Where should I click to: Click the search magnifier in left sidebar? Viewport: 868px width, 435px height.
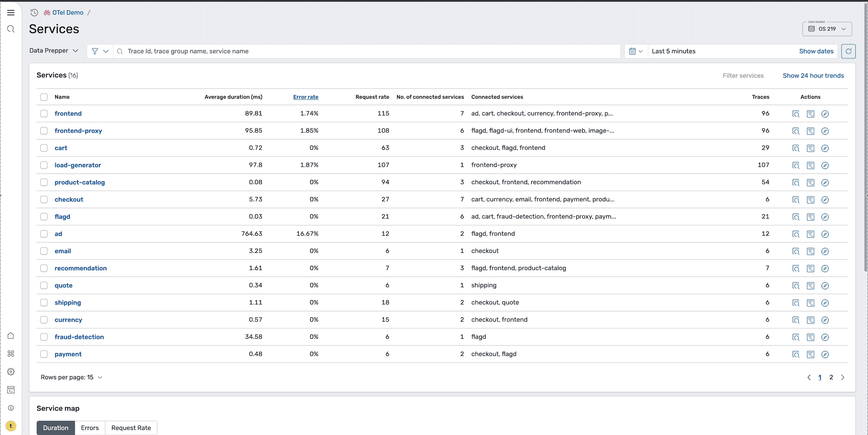11,29
